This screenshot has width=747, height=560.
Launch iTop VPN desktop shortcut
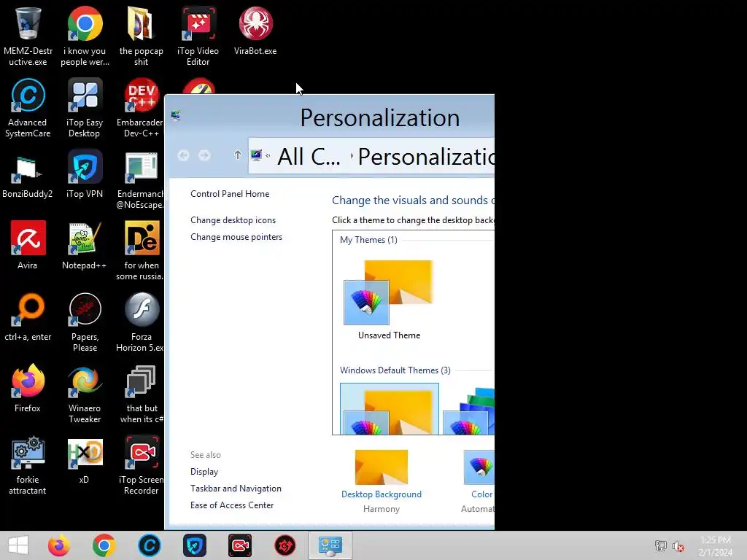click(85, 175)
